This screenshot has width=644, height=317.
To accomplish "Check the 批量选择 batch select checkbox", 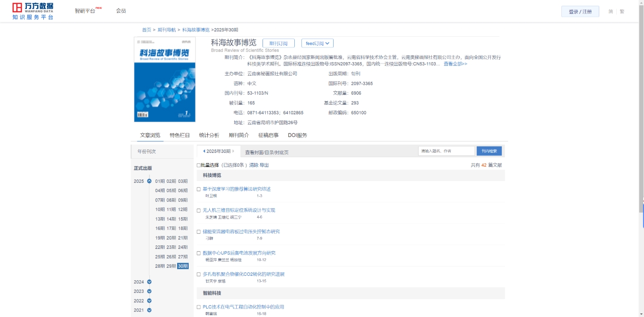I will pos(199,165).
